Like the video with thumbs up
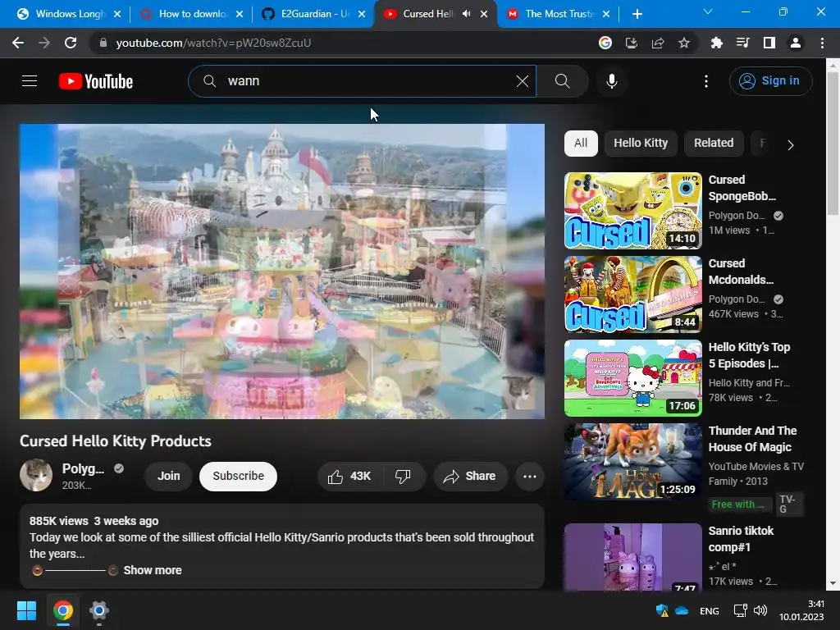The width and height of the screenshot is (840, 630). click(349, 477)
